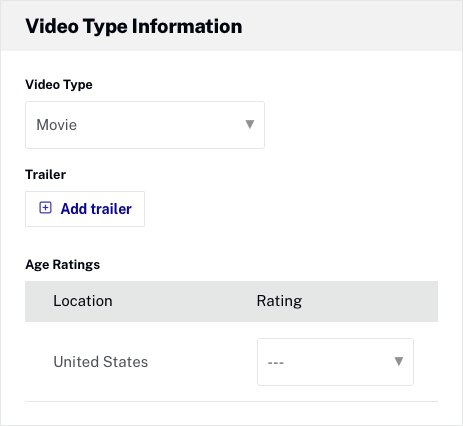Click the Add trailer button
This screenshot has height=426, width=463.
(x=85, y=209)
